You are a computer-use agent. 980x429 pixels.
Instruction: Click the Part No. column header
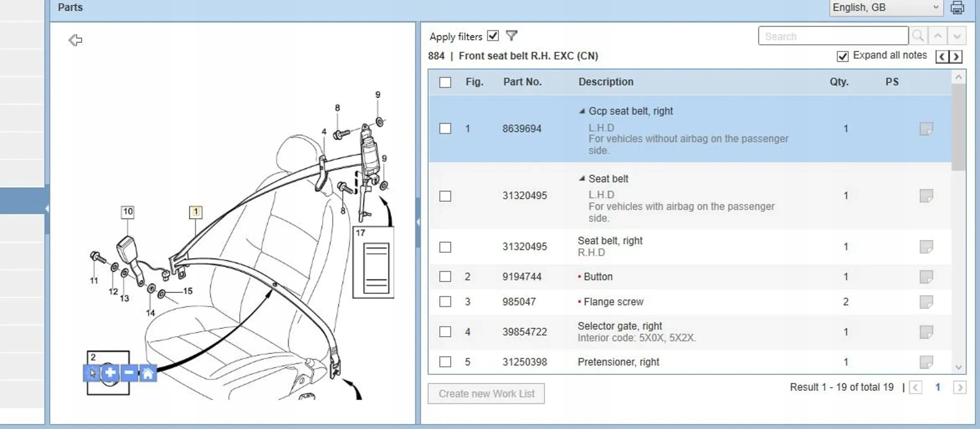click(x=522, y=82)
